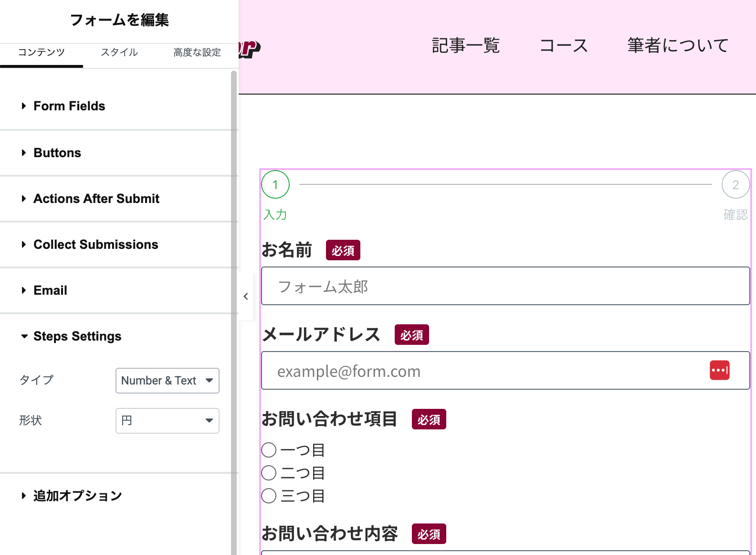
Task: Expand the Actions After Submit section
Action: [96, 199]
